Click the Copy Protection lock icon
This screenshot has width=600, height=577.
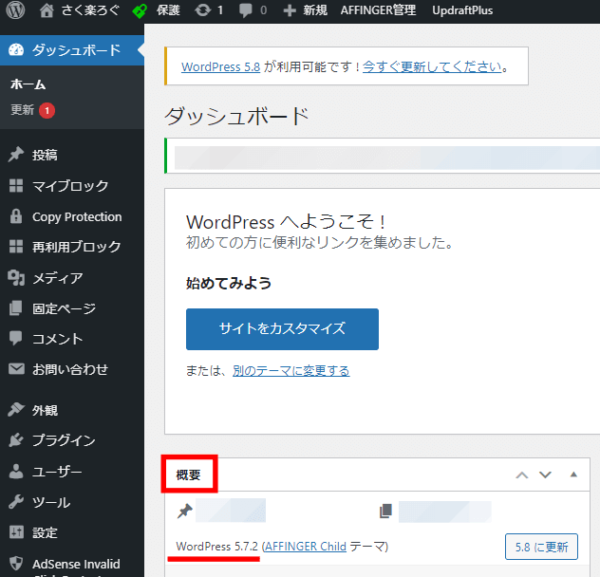pyautogui.click(x=16, y=216)
